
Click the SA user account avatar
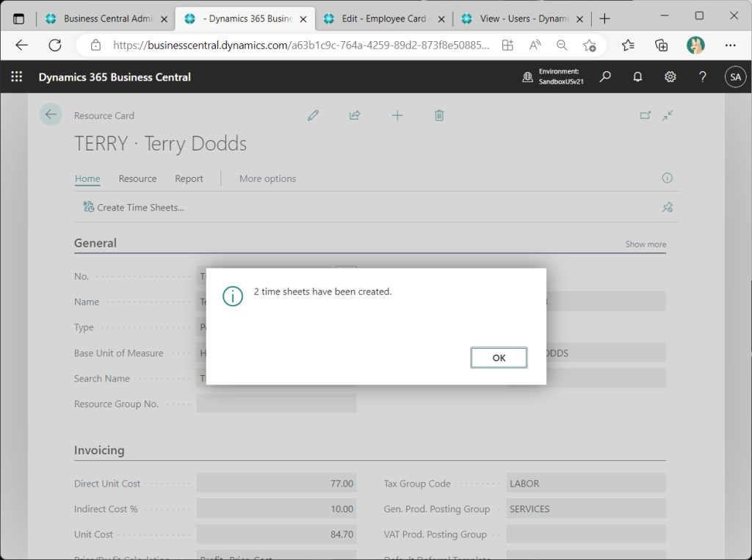[x=735, y=77]
